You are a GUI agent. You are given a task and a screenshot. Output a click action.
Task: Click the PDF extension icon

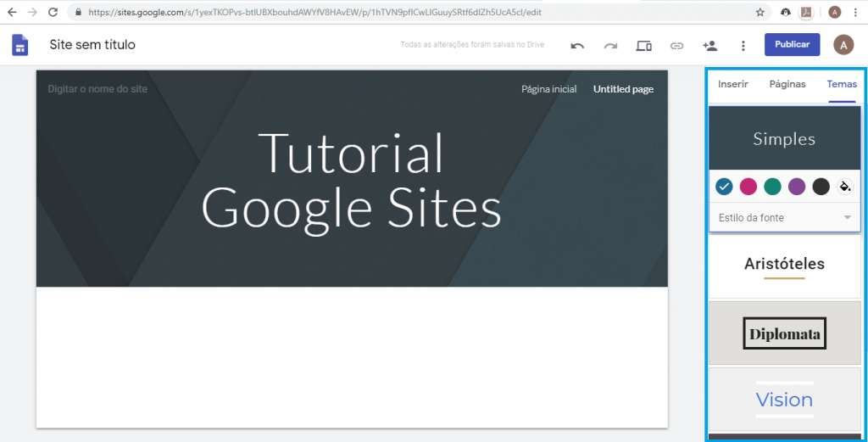pyautogui.click(x=807, y=12)
